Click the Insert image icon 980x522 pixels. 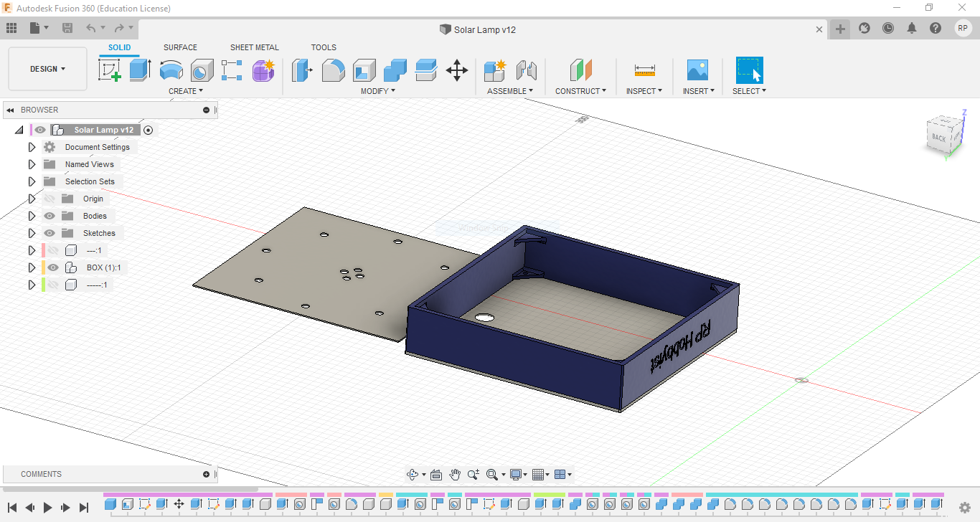point(697,70)
